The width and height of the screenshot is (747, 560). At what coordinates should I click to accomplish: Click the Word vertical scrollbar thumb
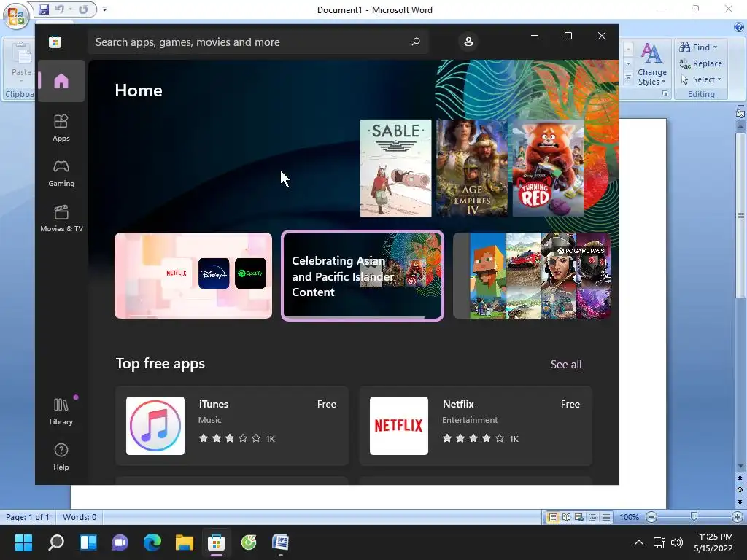(x=740, y=214)
